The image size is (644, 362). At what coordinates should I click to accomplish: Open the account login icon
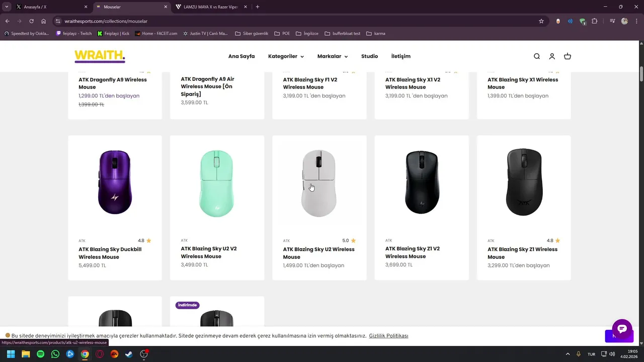(x=552, y=56)
